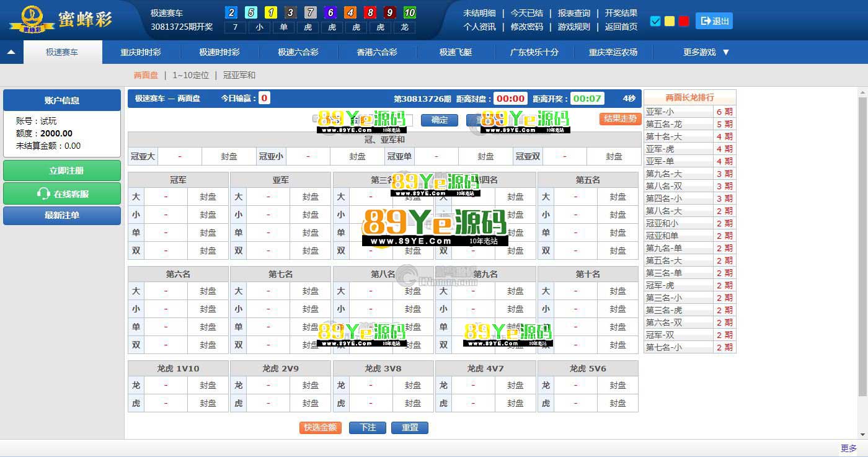Click the 龙虎 1V10 header
Screen dimensions: 868x457
[x=178, y=368]
